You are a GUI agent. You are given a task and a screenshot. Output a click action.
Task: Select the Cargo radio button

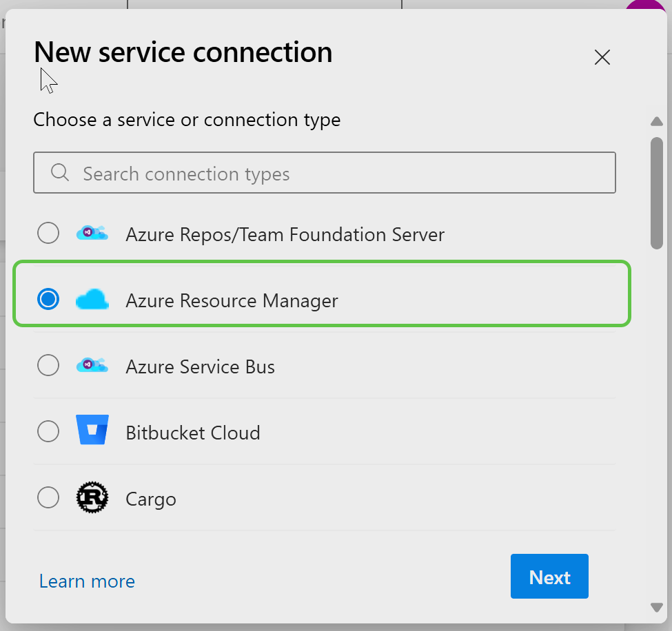[x=48, y=497]
